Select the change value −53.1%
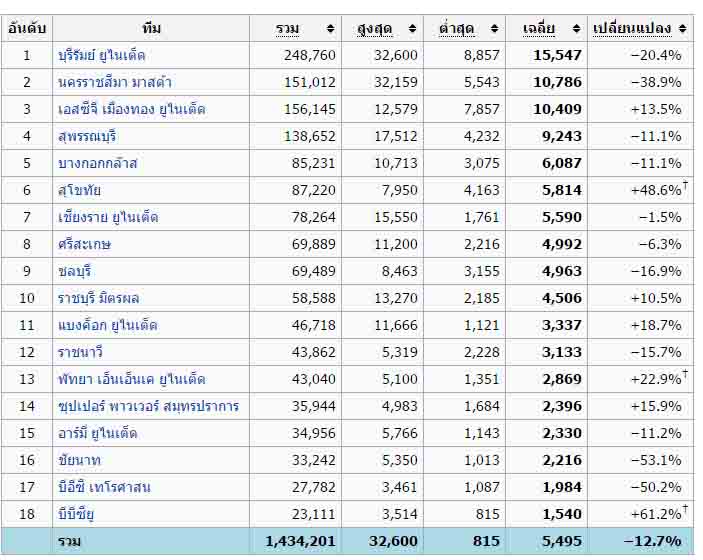703x560 pixels. (656, 460)
